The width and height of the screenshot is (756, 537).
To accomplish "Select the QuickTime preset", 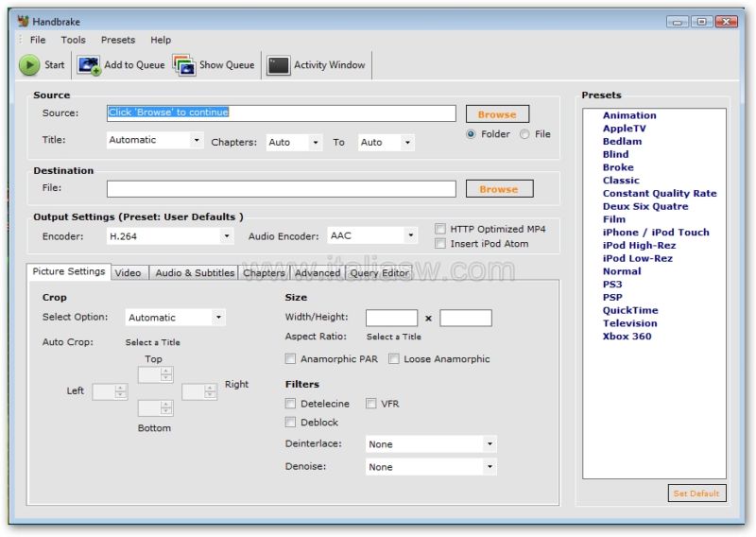I will pyautogui.click(x=630, y=311).
